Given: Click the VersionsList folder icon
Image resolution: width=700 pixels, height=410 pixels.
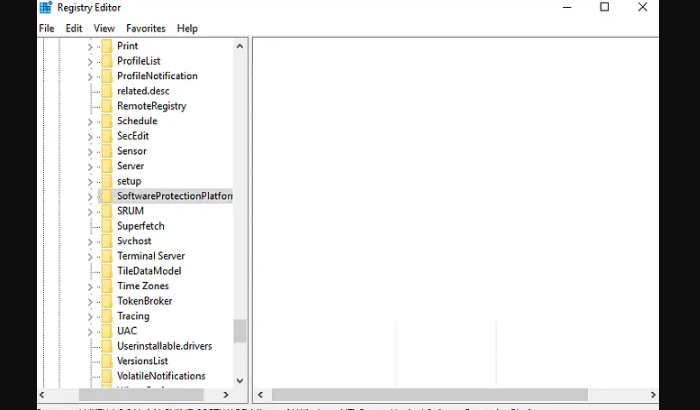Looking at the screenshot, I should pyautogui.click(x=107, y=361).
